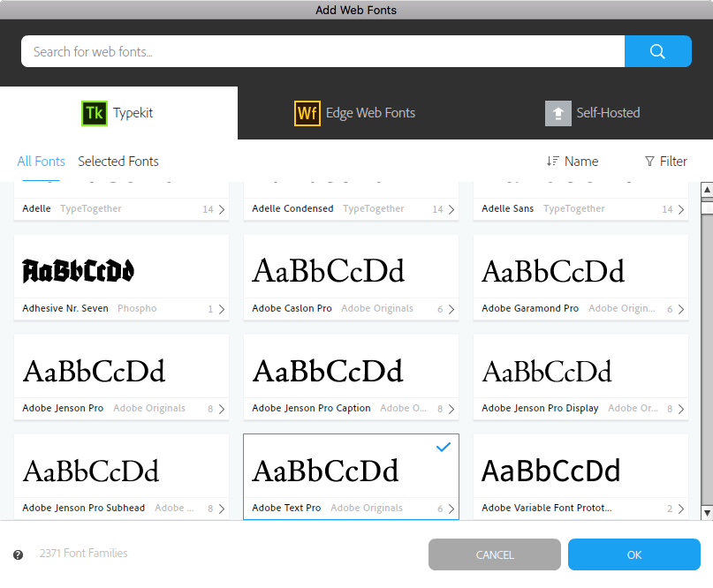Open the Selected Fonts tab

click(x=118, y=162)
